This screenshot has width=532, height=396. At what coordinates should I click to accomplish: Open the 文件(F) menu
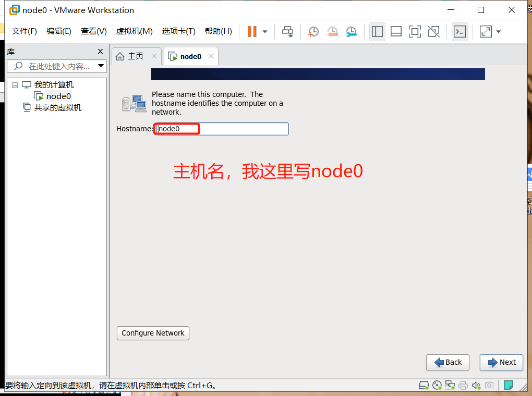[x=25, y=32]
